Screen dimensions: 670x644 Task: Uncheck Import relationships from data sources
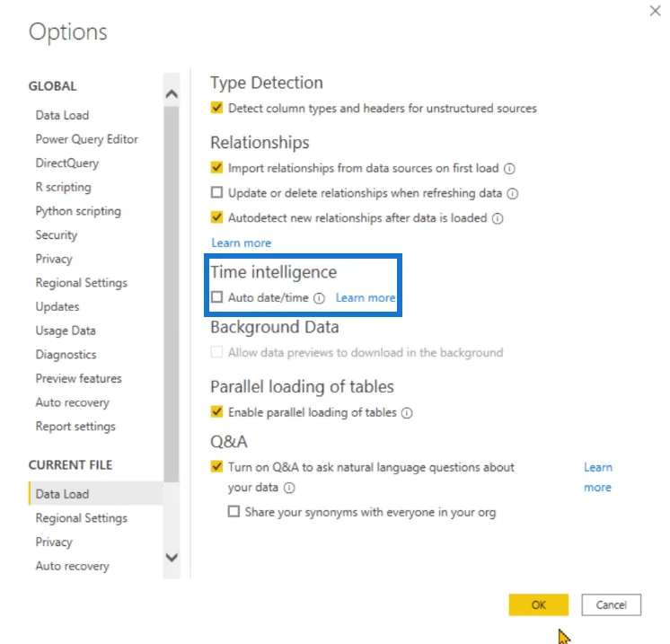[x=216, y=168]
